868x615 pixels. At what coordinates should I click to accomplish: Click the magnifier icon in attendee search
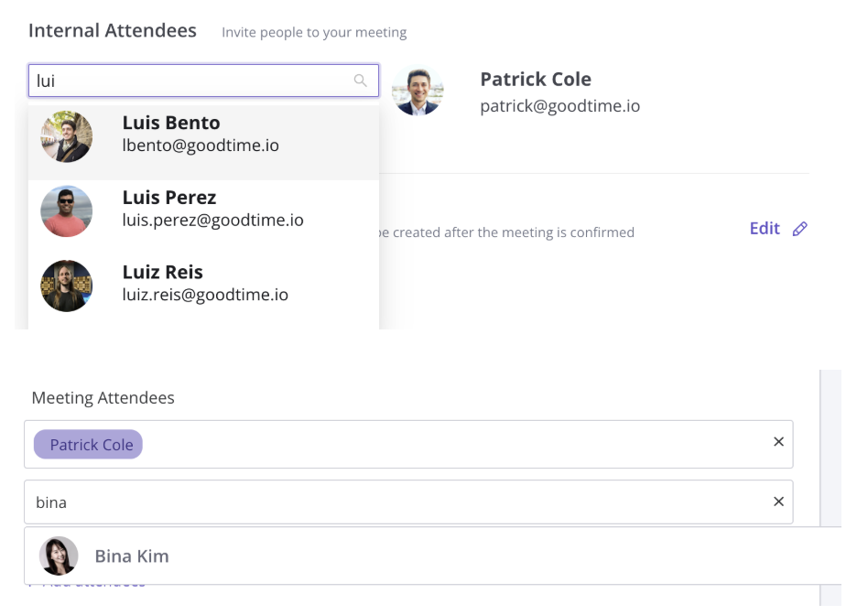[361, 81]
